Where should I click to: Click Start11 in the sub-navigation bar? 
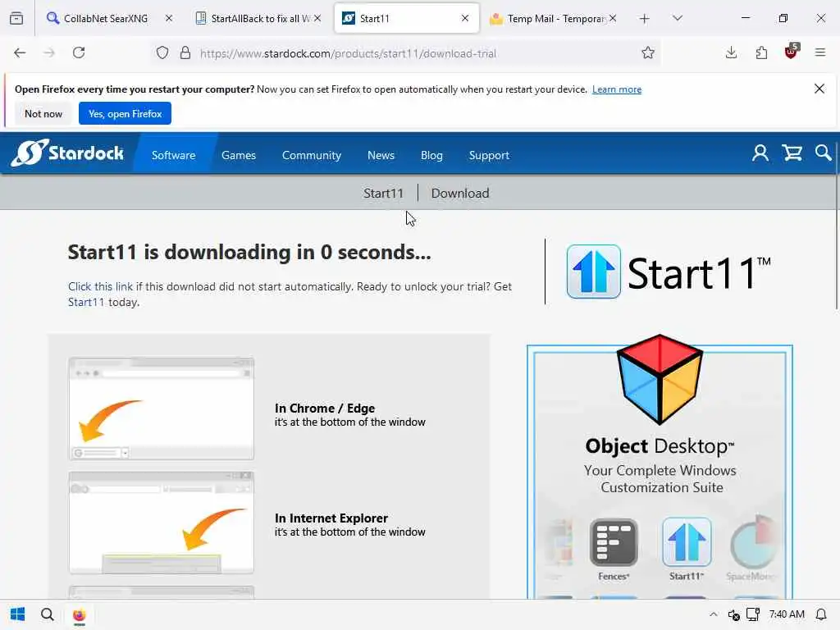click(383, 194)
